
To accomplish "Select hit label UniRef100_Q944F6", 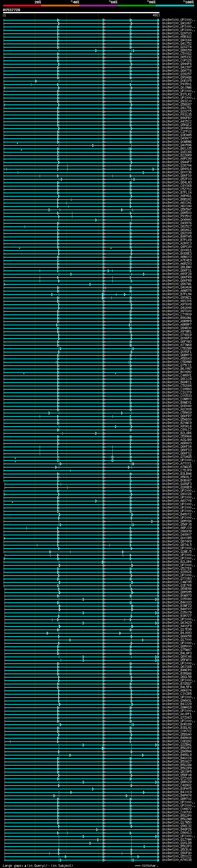I will pos(177,64).
